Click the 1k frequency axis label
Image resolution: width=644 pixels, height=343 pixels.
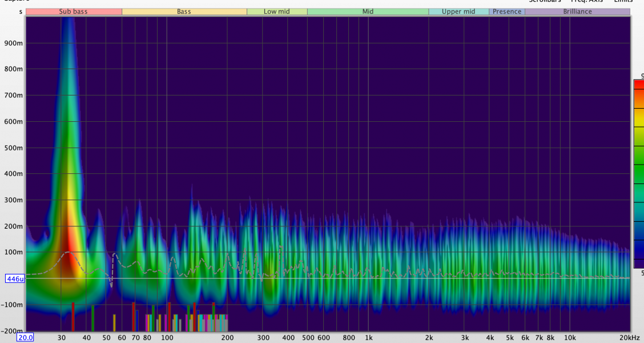click(368, 338)
